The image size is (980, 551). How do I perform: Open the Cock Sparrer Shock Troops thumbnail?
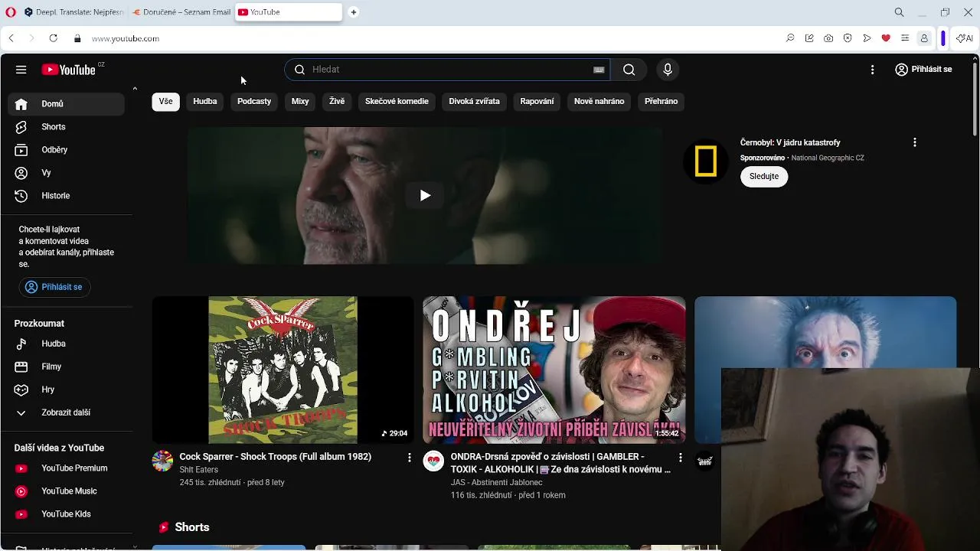point(283,370)
